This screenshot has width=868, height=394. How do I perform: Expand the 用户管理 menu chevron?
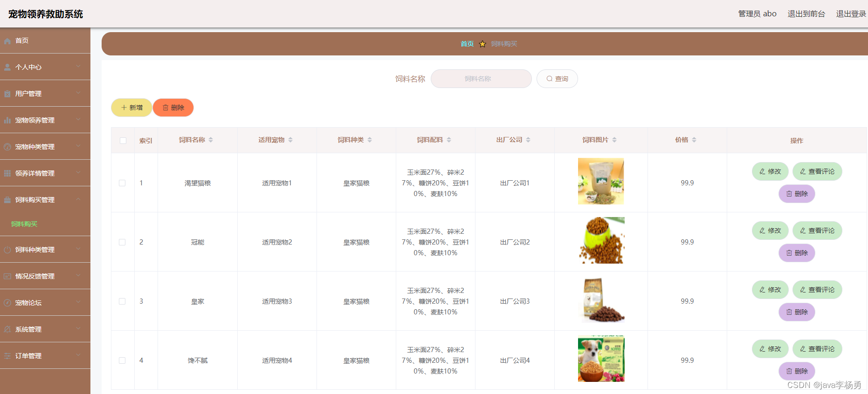(x=78, y=93)
